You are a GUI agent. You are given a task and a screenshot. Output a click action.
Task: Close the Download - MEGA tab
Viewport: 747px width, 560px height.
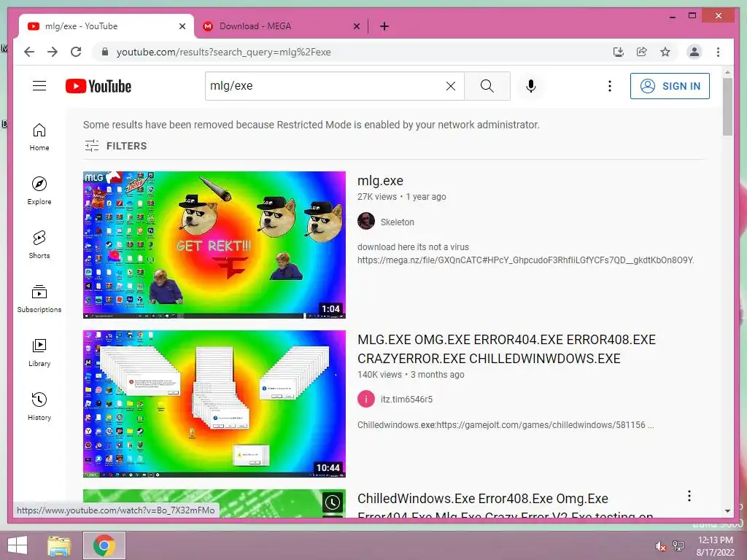click(356, 26)
